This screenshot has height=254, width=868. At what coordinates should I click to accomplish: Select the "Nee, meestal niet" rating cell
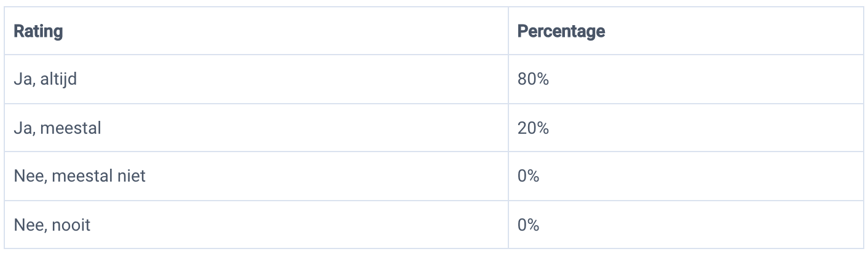click(79, 177)
